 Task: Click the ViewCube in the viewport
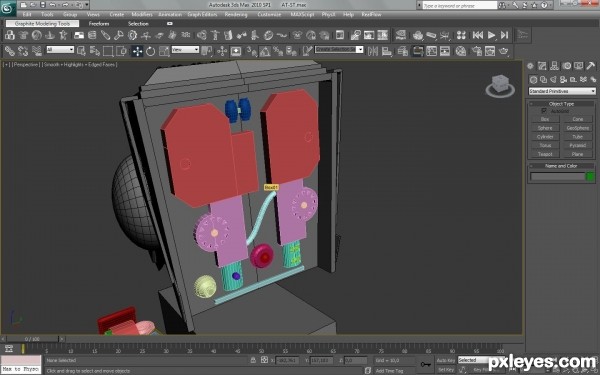pos(500,86)
